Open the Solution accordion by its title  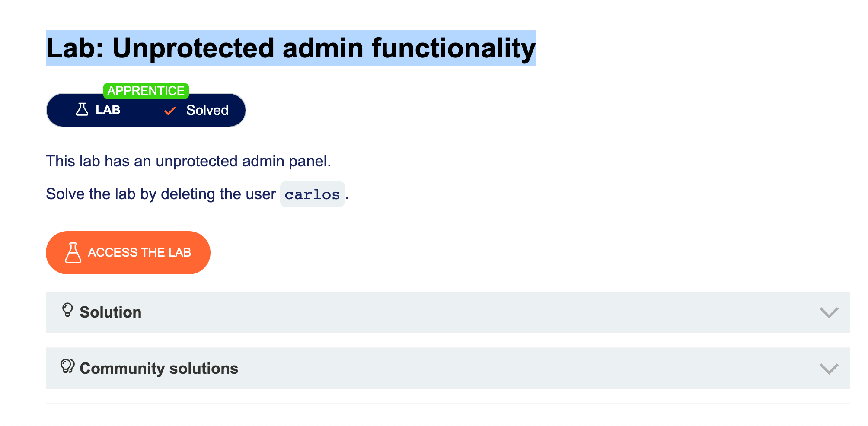(110, 312)
